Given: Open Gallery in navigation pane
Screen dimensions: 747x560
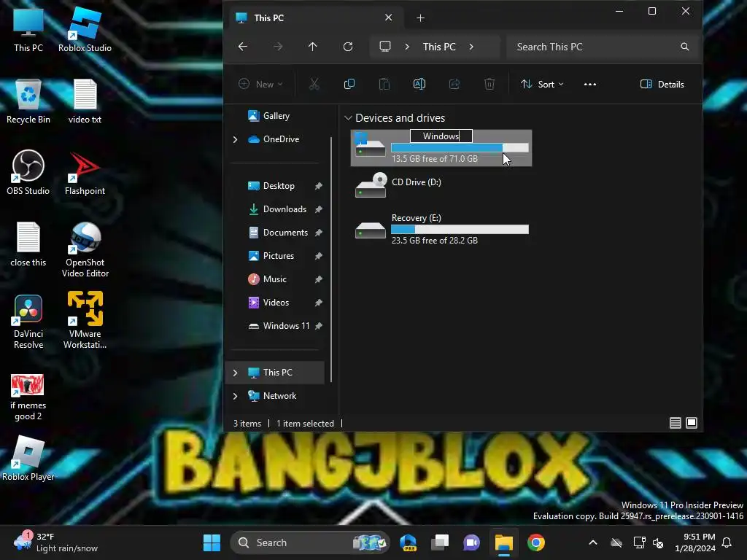Looking at the screenshot, I should coord(269,116).
